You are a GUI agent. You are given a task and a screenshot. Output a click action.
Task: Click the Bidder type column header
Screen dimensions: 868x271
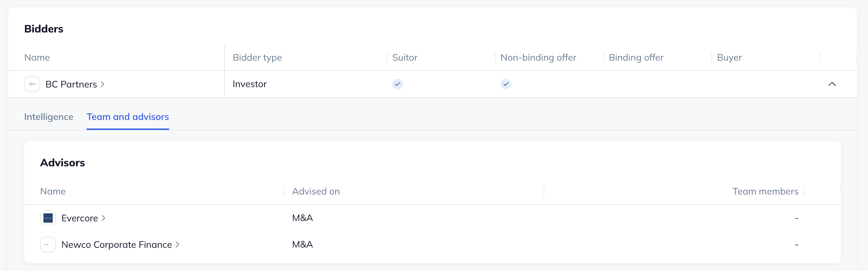pos(257,58)
